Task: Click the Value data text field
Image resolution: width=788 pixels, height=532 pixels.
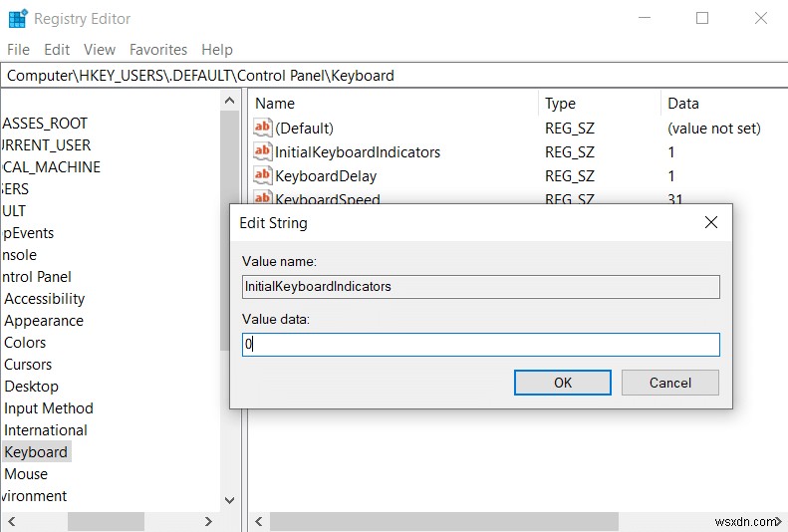Action: click(480, 345)
